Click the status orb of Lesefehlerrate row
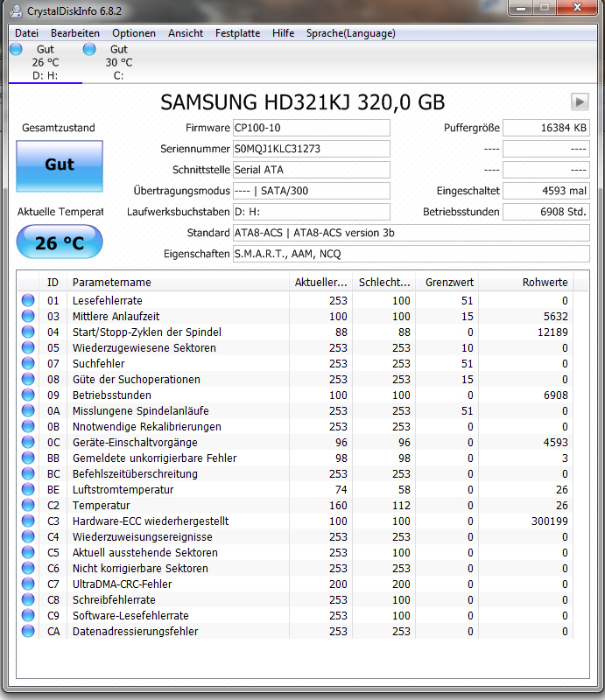 point(28,300)
